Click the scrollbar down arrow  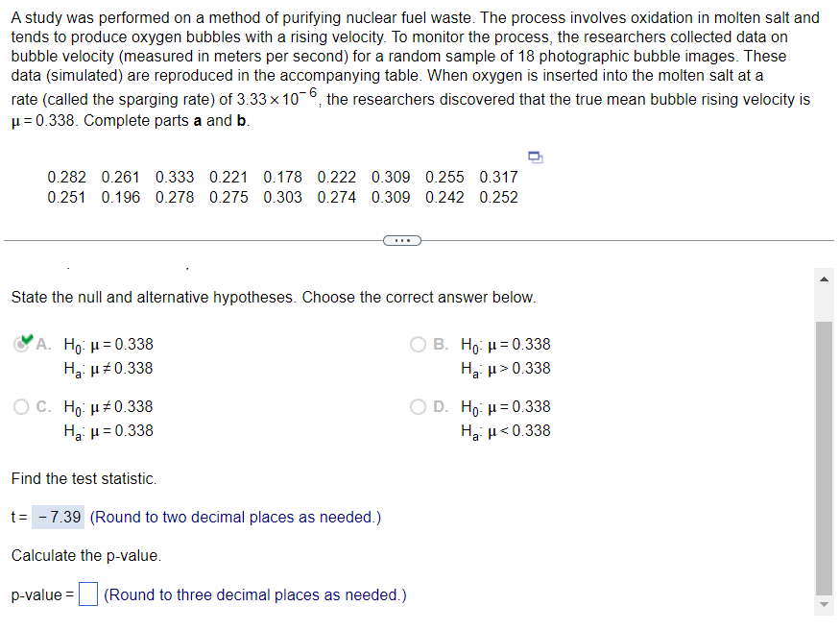tap(823, 605)
